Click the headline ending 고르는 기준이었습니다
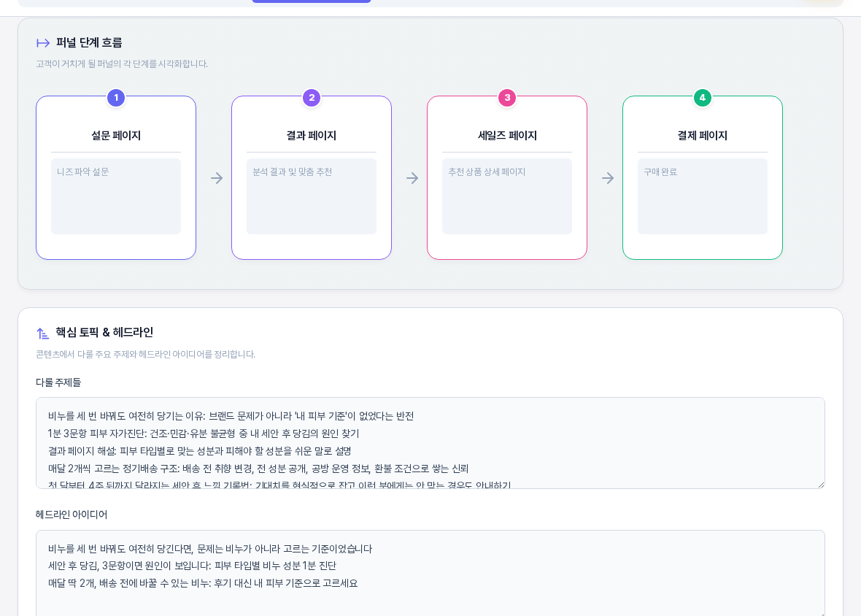 coord(209,549)
